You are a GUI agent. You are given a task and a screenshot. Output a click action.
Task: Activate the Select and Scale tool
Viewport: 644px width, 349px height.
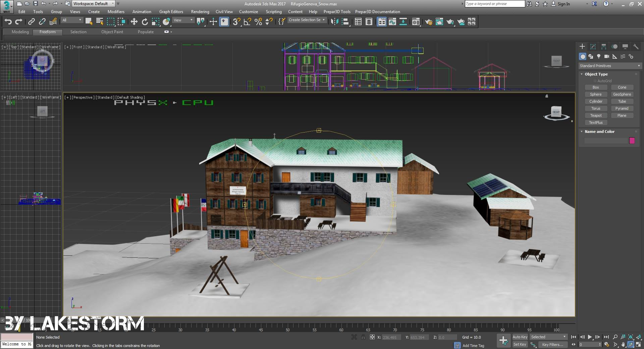click(156, 22)
